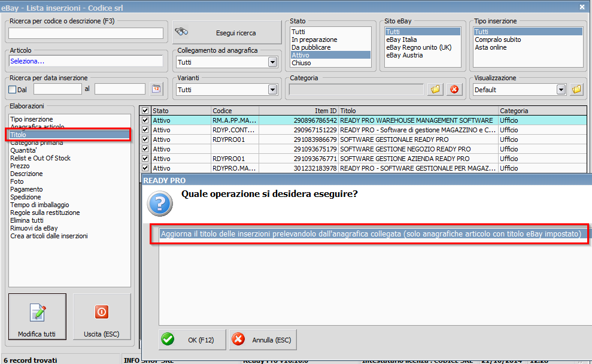Click the Dal start date field

[x=57, y=89]
